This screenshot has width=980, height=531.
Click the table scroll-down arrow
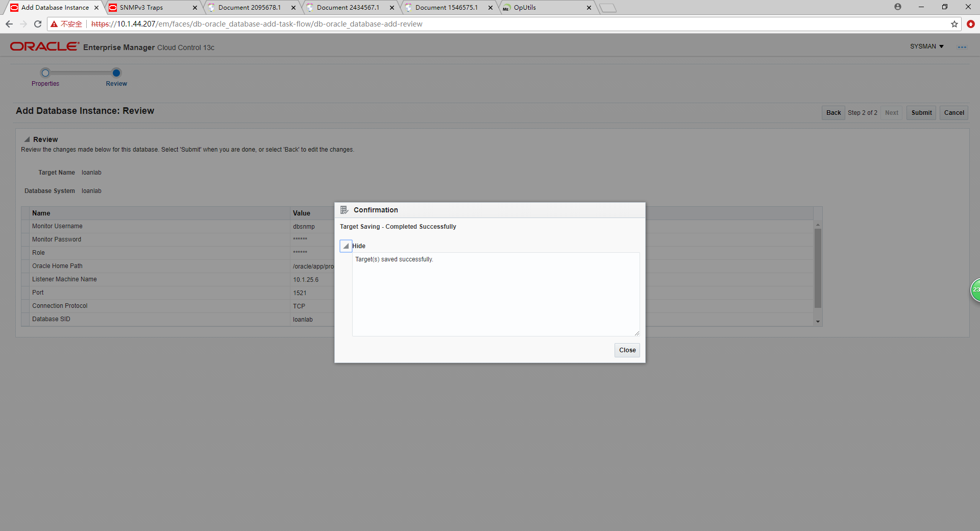[818, 322]
